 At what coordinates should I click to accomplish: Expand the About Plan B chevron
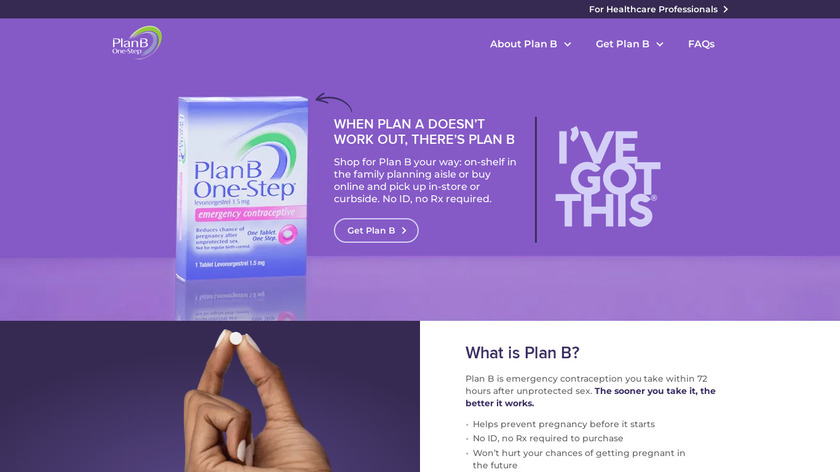click(567, 44)
